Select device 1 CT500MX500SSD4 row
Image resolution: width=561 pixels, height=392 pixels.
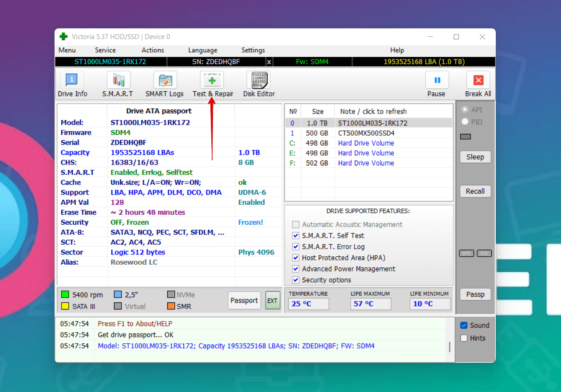coord(369,133)
